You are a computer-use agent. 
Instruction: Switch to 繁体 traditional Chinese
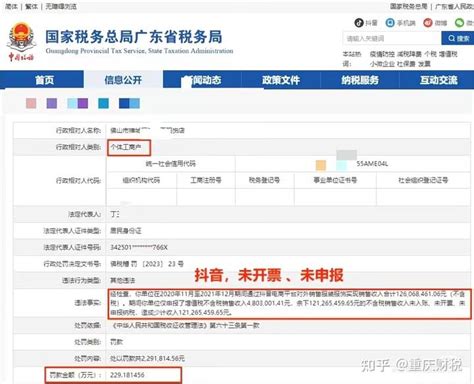[x=31, y=6]
